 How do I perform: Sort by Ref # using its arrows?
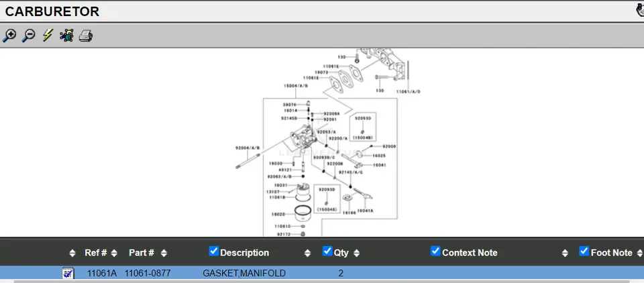point(114,253)
